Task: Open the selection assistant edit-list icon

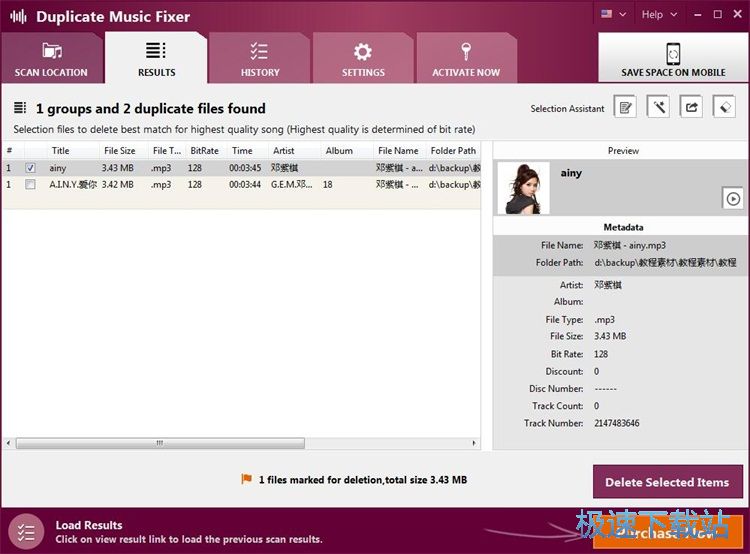Action: (x=625, y=108)
